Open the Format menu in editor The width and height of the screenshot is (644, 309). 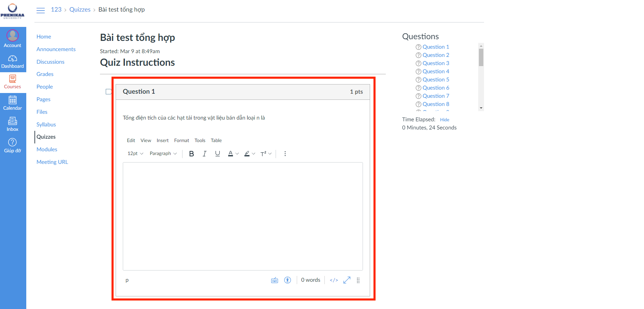coord(181,140)
